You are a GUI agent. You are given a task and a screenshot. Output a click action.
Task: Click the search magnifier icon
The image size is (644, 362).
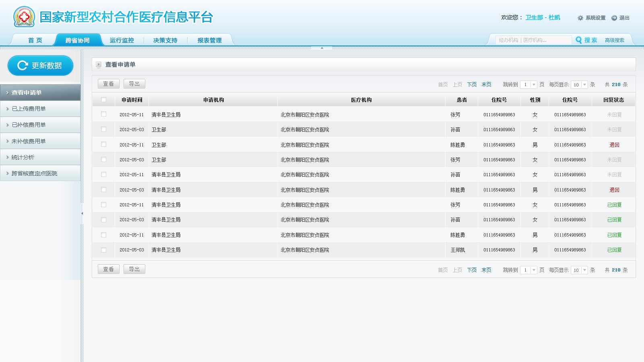pos(578,40)
